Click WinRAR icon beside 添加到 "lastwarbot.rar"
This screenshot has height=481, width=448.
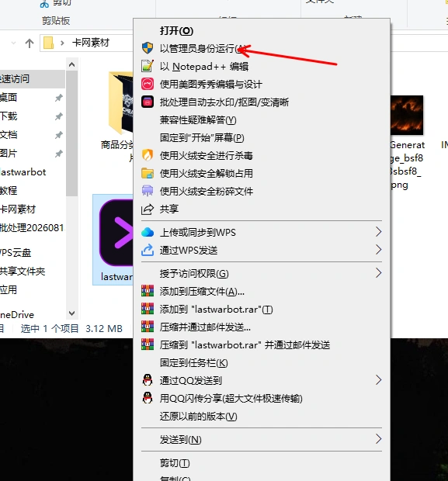(148, 309)
